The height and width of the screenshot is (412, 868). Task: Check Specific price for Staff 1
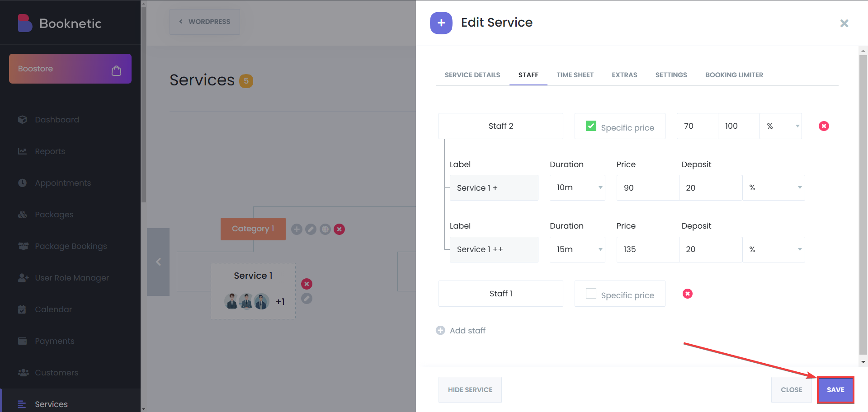click(x=591, y=294)
